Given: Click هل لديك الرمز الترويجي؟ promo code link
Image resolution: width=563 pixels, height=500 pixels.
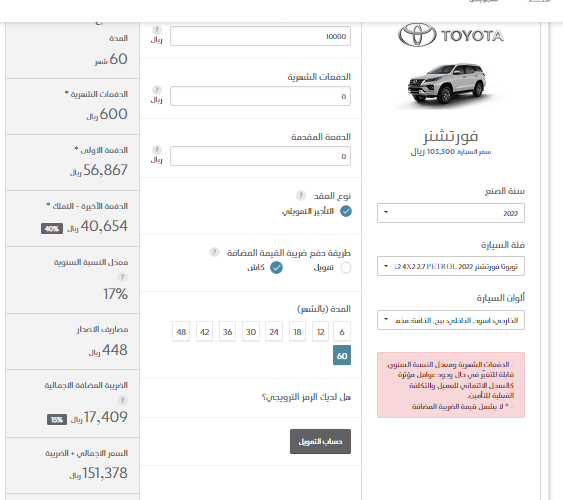Looking at the screenshot, I should (x=306, y=397).
